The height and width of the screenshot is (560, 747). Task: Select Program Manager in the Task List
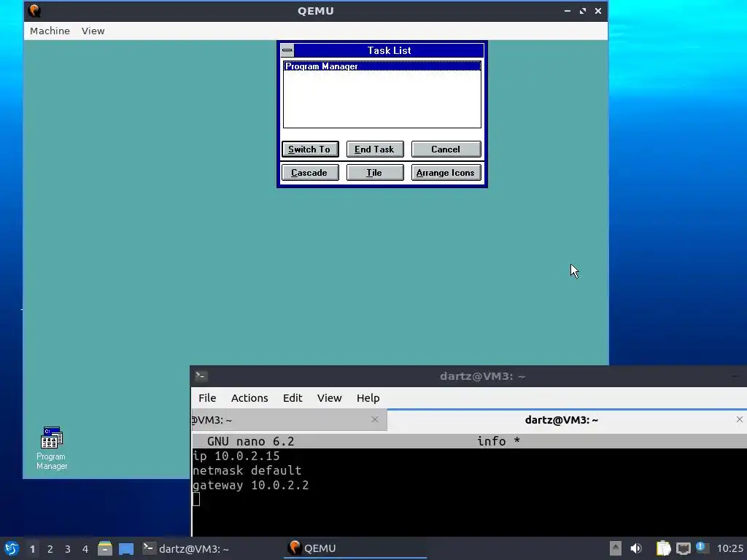[382, 66]
